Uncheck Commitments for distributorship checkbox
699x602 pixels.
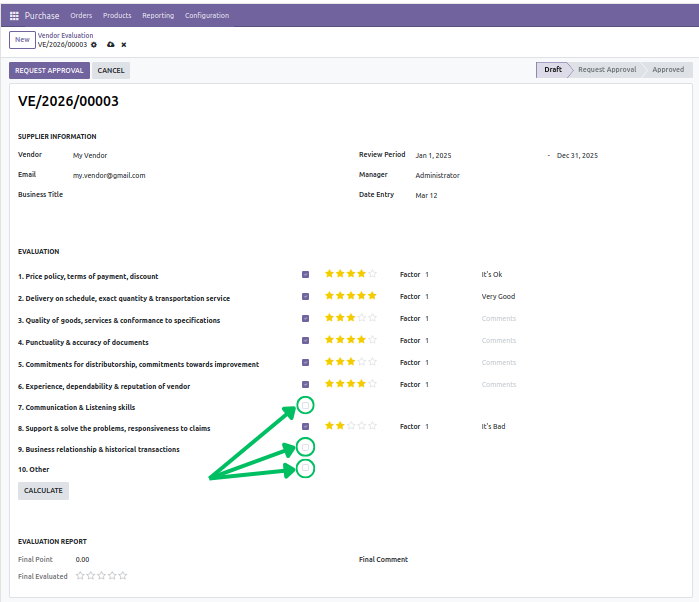click(305, 363)
